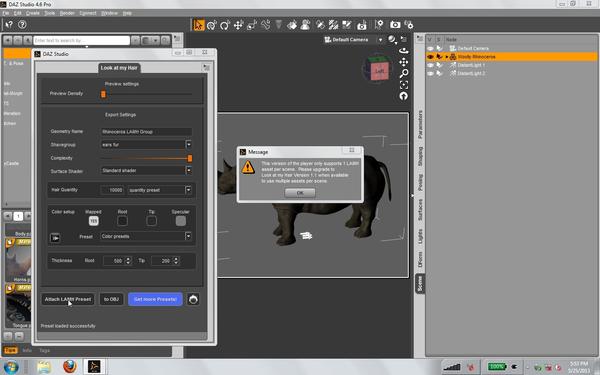Image resolution: width=600 pixels, height=375 pixels.
Task: Click the Left view cube
Action: (x=380, y=71)
